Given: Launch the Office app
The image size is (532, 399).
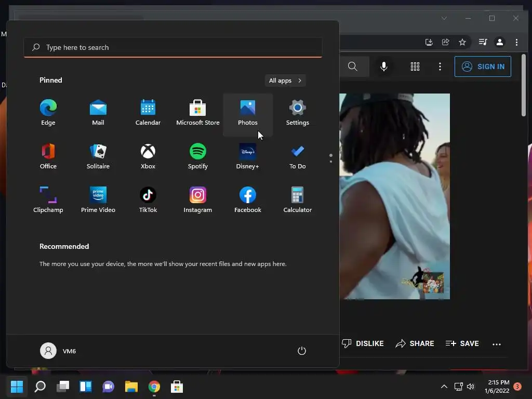Looking at the screenshot, I should (48, 157).
